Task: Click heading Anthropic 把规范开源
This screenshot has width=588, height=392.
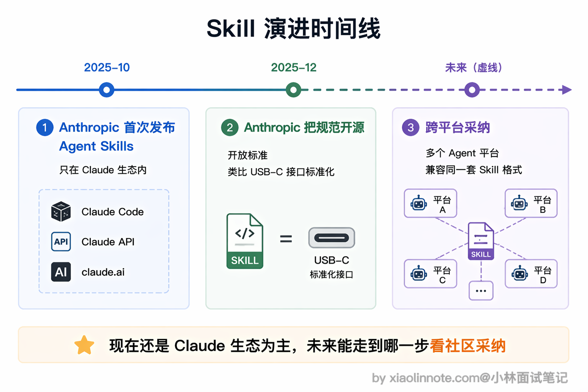Action: (x=304, y=127)
